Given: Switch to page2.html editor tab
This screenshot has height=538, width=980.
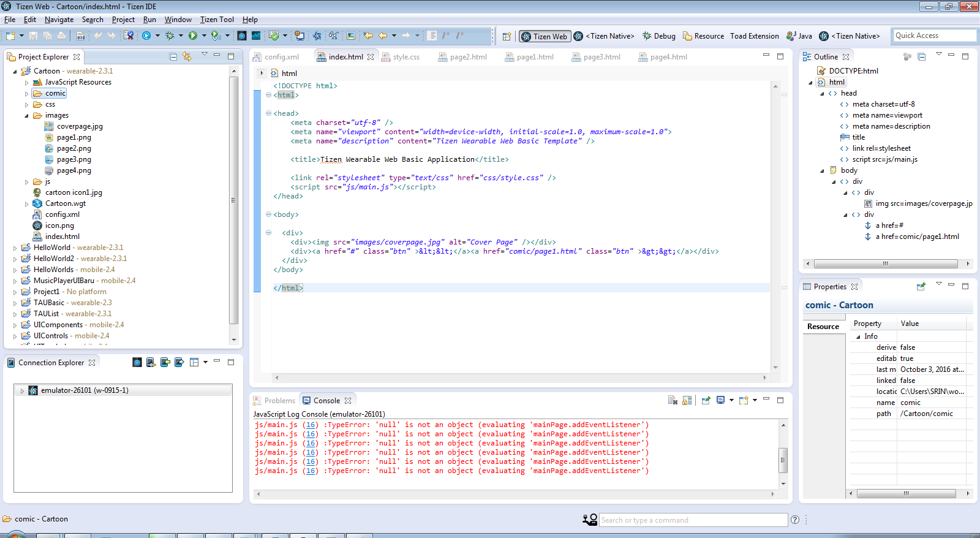Looking at the screenshot, I should 463,57.
